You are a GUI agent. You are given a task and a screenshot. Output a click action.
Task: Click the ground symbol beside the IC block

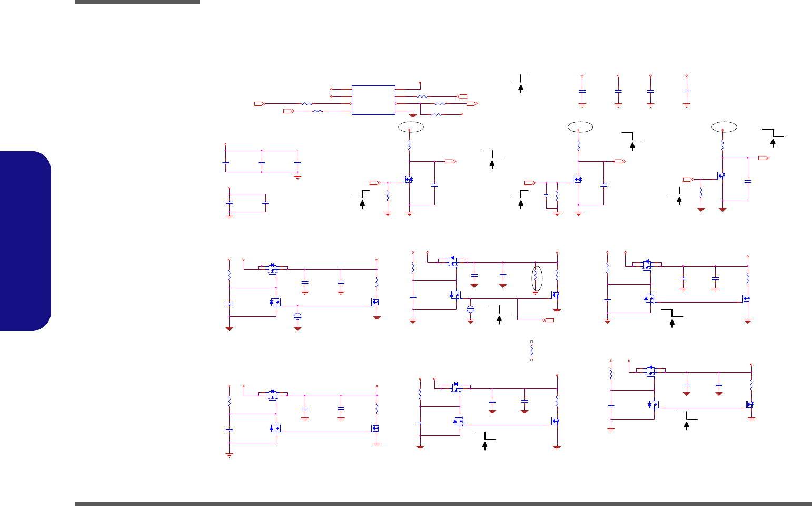click(x=413, y=114)
